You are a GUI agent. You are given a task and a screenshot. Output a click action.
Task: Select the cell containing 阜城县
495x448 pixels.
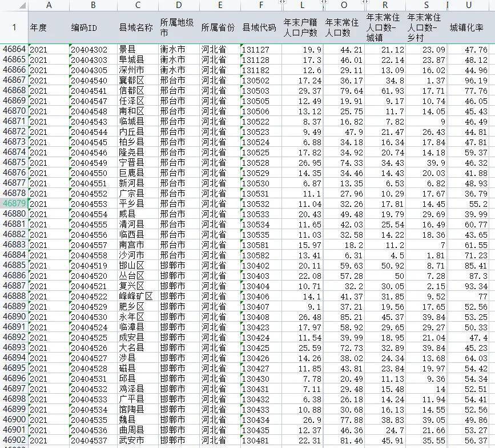(138, 59)
